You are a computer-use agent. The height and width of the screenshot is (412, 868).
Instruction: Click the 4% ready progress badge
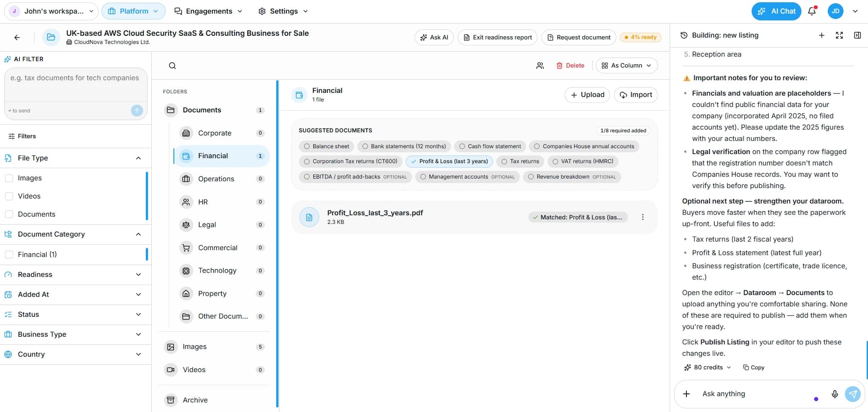(641, 38)
